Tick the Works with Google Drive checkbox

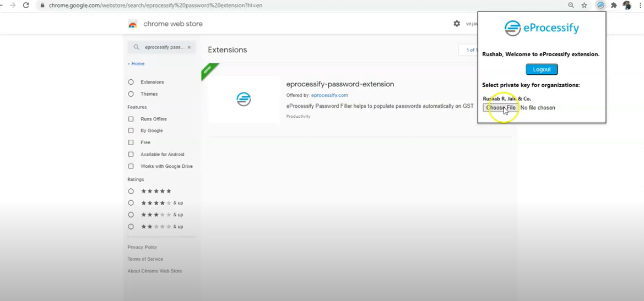click(131, 166)
